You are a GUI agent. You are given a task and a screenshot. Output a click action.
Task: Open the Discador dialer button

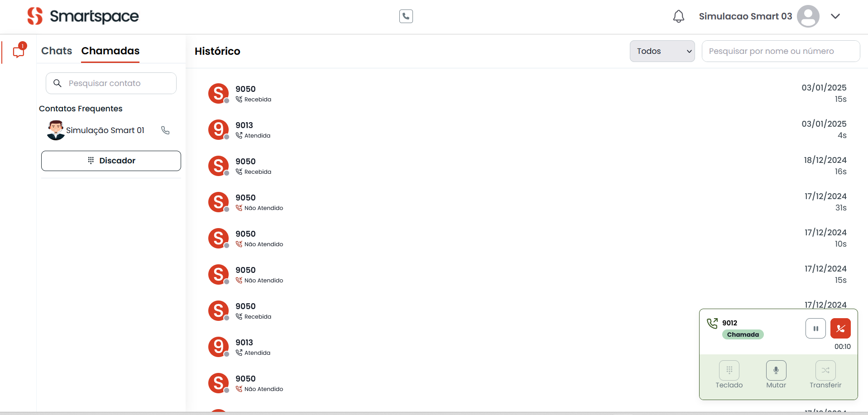(x=111, y=161)
